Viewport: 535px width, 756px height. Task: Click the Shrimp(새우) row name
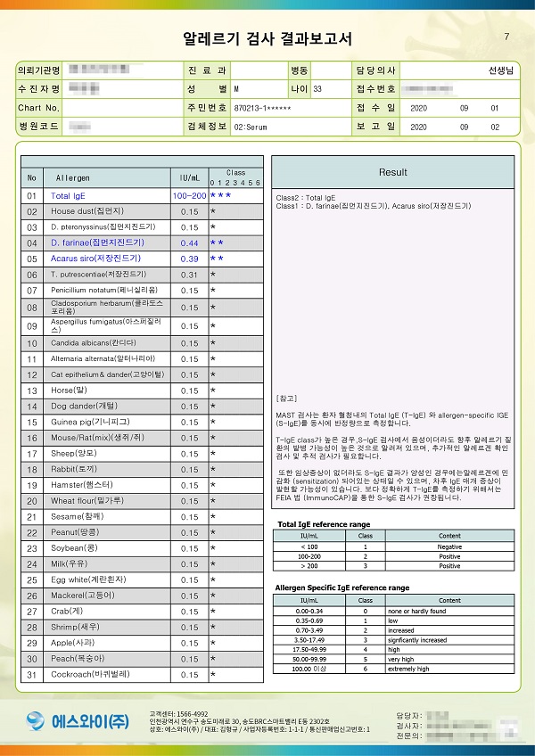(75, 628)
